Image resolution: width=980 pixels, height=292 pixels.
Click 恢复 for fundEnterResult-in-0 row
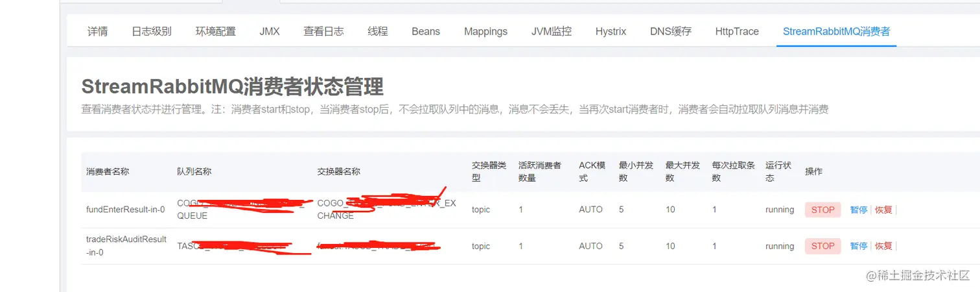(x=883, y=210)
